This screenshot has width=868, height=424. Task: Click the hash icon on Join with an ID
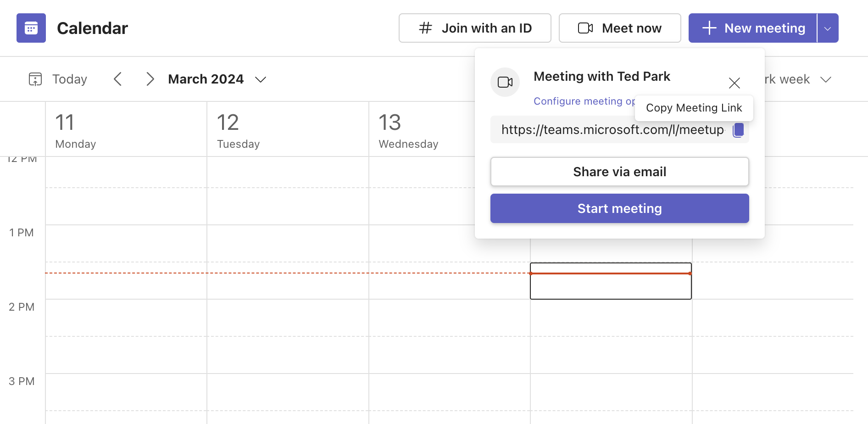[x=424, y=28]
